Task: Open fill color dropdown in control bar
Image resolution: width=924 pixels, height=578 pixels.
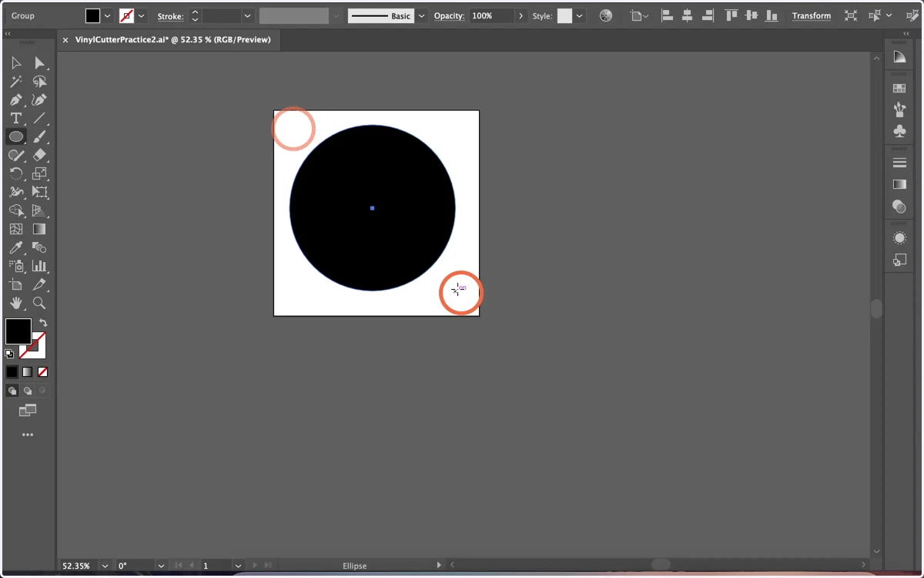Action: pyautogui.click(x=108, y=15)
